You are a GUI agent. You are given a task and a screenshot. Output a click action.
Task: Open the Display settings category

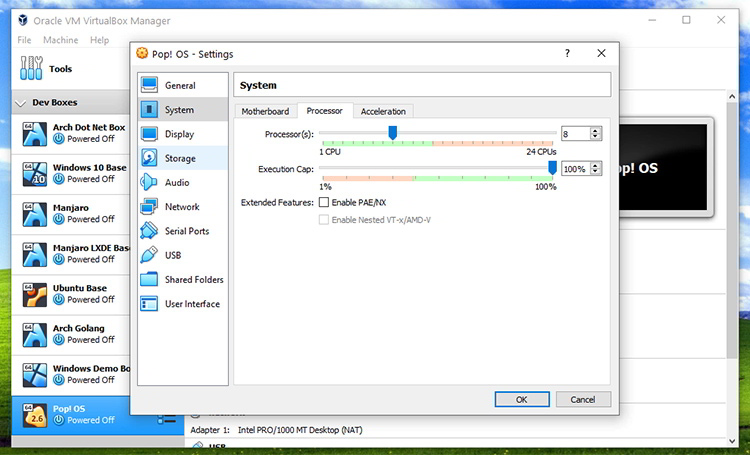pyautogui.click(x=183, y=134)
